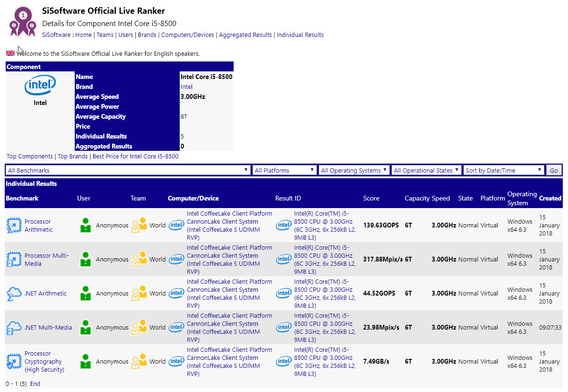Click the Processor Cryptography benchmark icon
Viewport: 568px width, 392px height.
click(x=14, y=361)
